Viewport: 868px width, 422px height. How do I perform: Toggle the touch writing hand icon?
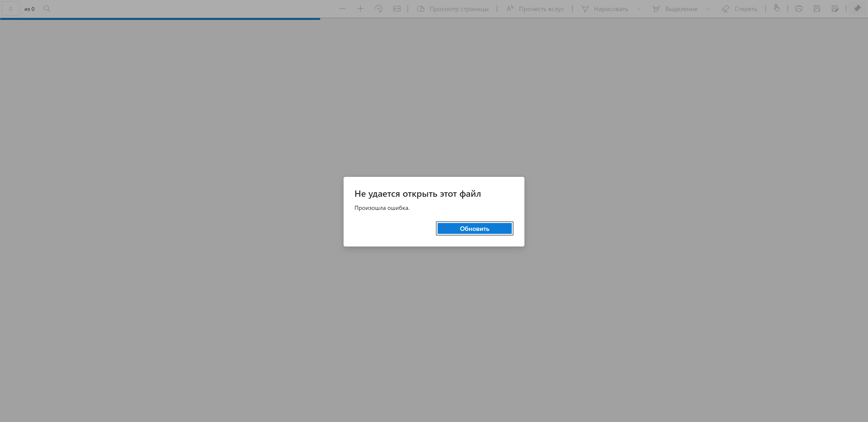pyautogui.click(x=777, y=8)
